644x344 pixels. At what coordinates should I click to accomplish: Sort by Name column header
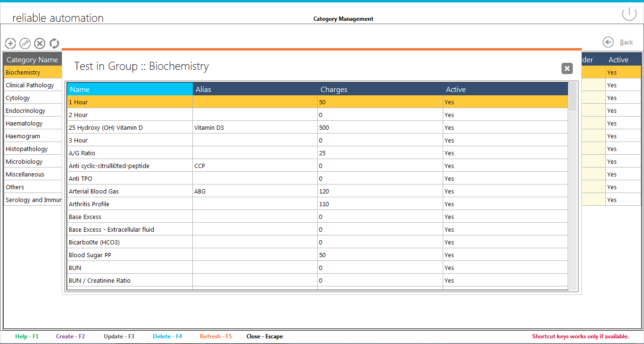(x=130, y=89)
